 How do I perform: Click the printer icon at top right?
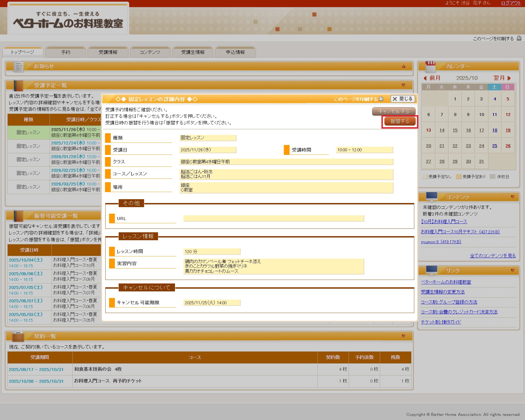[x=519, y=39]
